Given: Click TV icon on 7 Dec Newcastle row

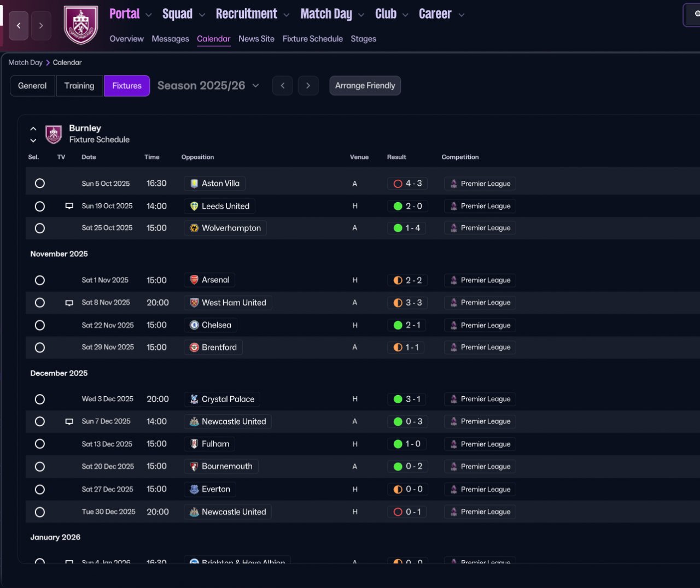Looking at the screenshot, I should tap(69, 422).
